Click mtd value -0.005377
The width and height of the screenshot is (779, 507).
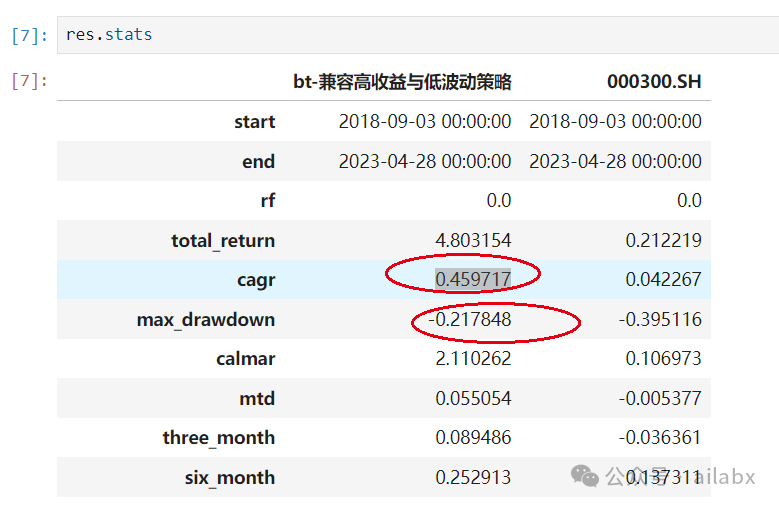click(660, 398)
